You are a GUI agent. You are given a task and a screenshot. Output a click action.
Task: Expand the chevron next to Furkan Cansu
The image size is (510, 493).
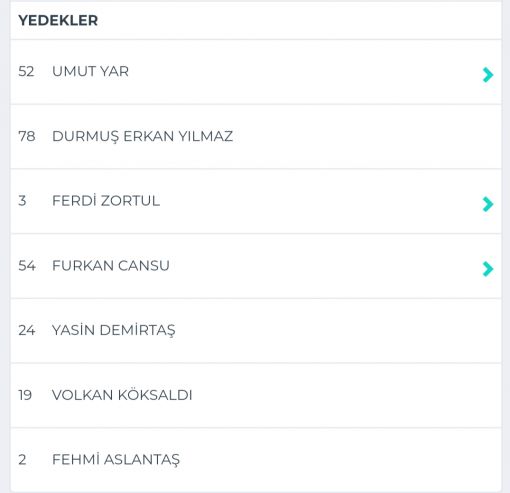[x=488, y=269]
